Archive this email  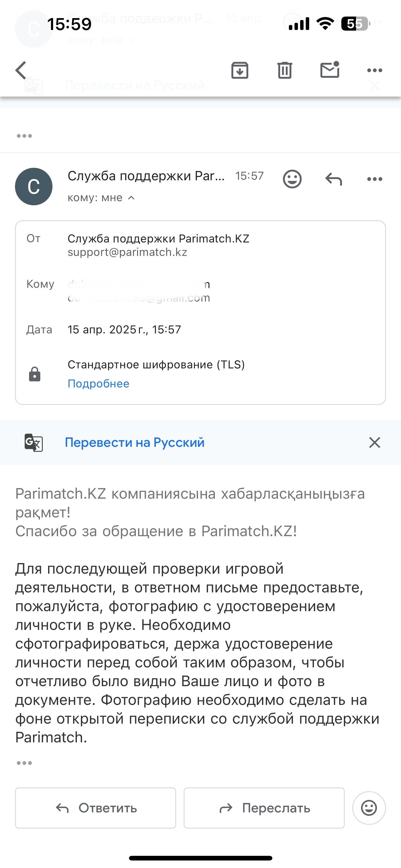[x=240, y=70]
